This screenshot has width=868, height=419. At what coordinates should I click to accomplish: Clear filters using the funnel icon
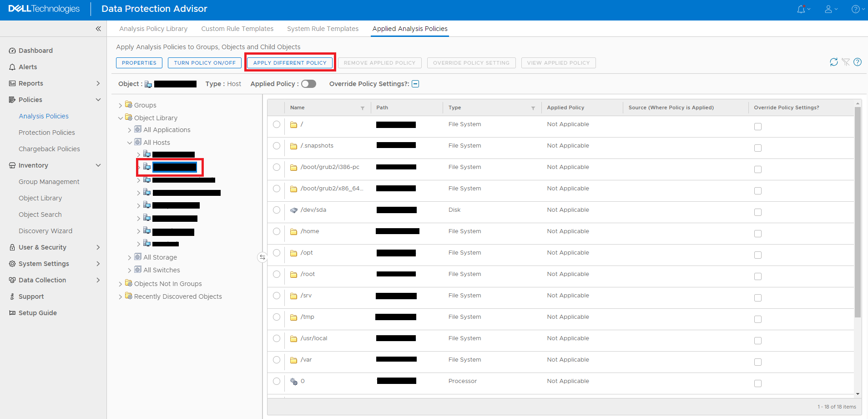[x=846, y=62]
